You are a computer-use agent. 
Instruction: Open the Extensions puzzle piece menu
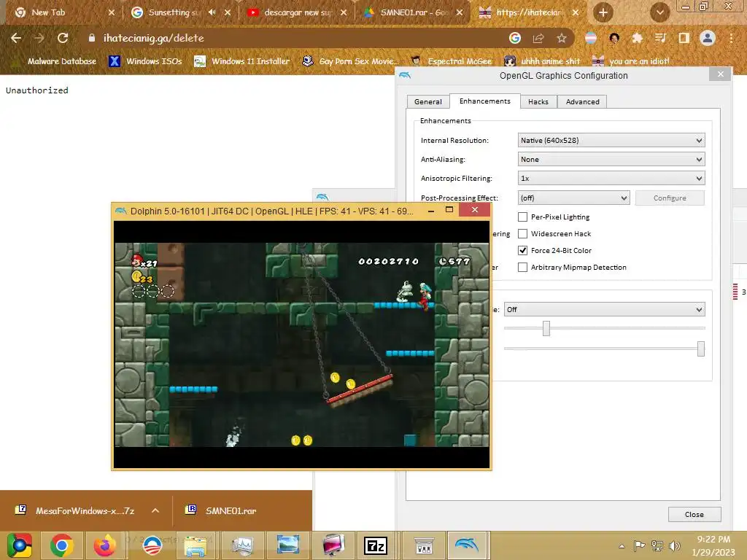tap(637, 38)
